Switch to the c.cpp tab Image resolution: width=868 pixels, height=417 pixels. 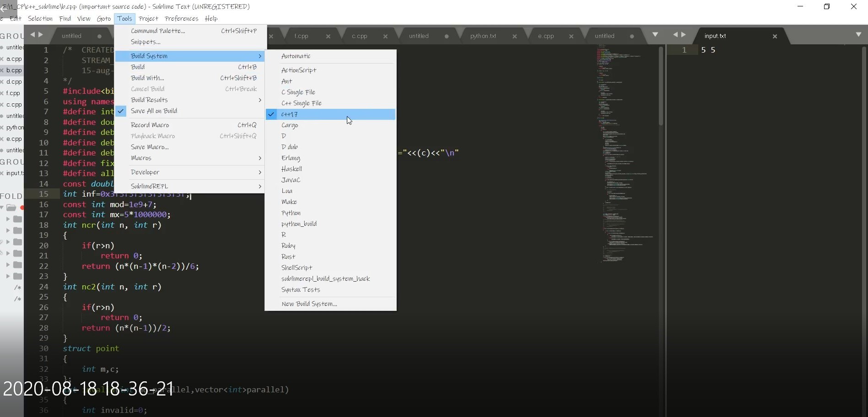pyautogui.click(x=359, y=36)
